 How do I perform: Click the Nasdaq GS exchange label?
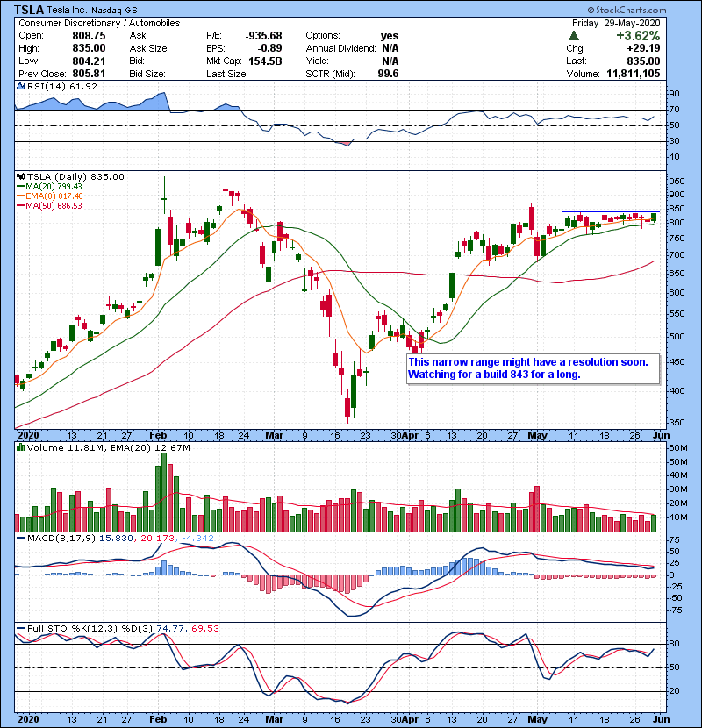(114, 11)
